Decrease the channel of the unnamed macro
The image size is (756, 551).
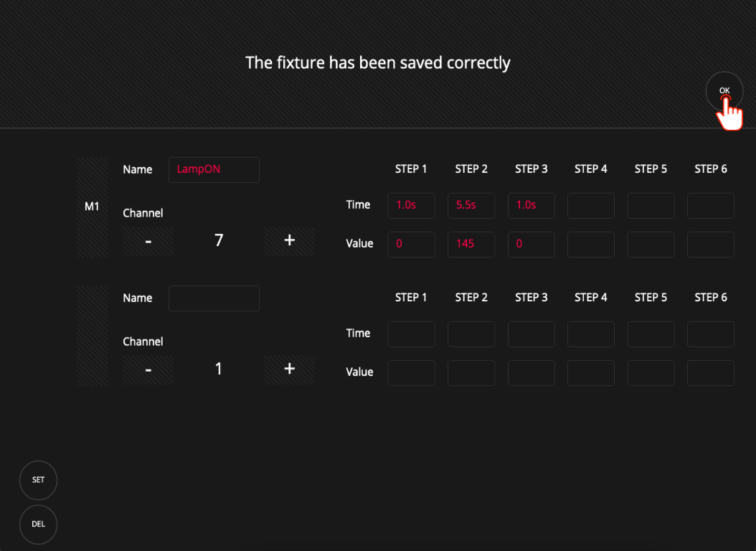click(148, 369)
